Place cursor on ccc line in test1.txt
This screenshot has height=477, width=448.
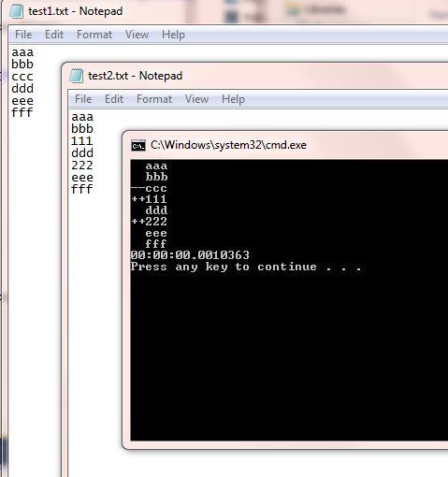[22, 77]
